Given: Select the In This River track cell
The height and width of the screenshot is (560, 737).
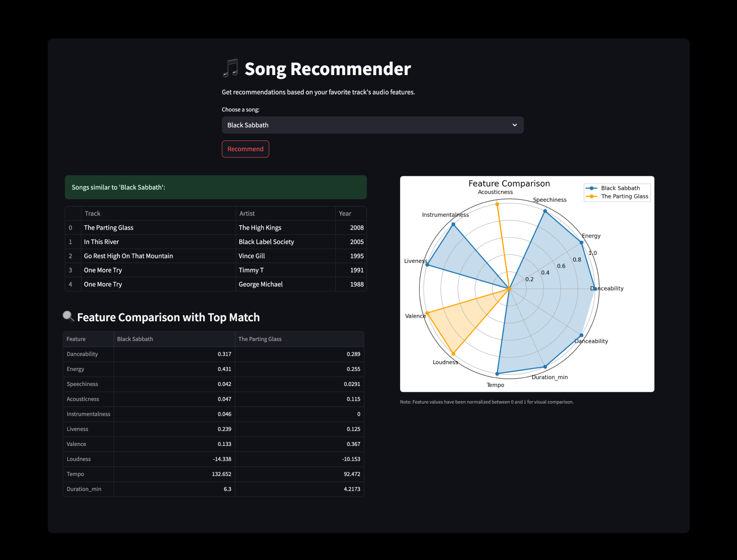Looking at the screenshot, I should click(x=101, y=242).
